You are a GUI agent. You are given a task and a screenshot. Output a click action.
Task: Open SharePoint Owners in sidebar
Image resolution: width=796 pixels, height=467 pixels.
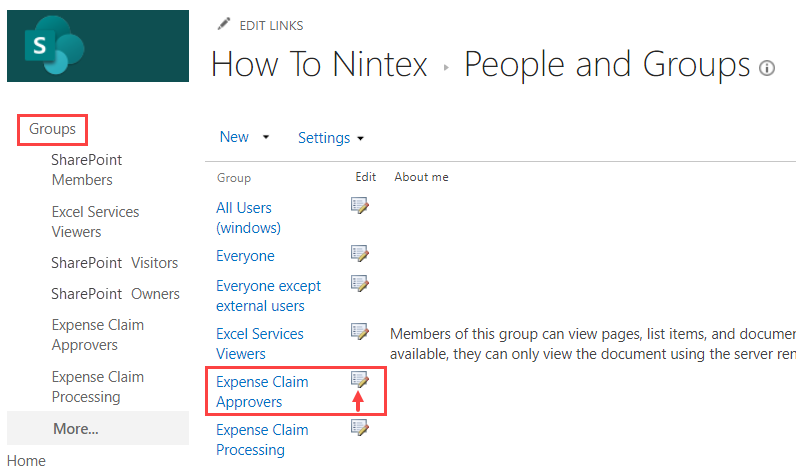click(x=115, y=294)
